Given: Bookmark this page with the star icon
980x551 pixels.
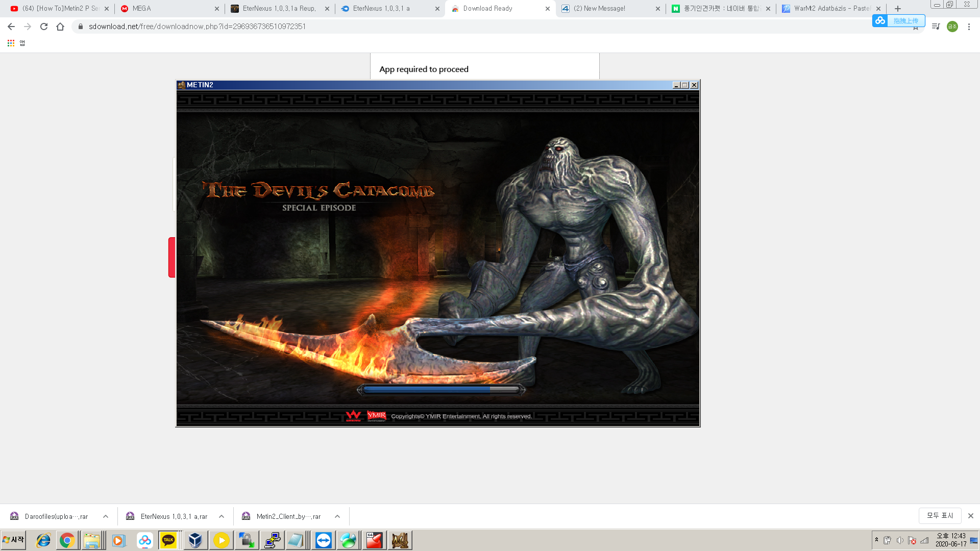Looking at the screenshot, I should [x=916, y=27].
